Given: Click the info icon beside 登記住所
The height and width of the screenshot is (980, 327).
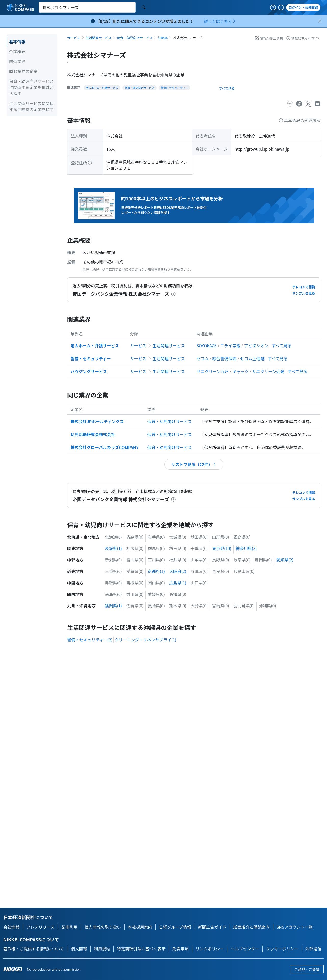Looking at the screenshot, I should click(x=90, y=163).
